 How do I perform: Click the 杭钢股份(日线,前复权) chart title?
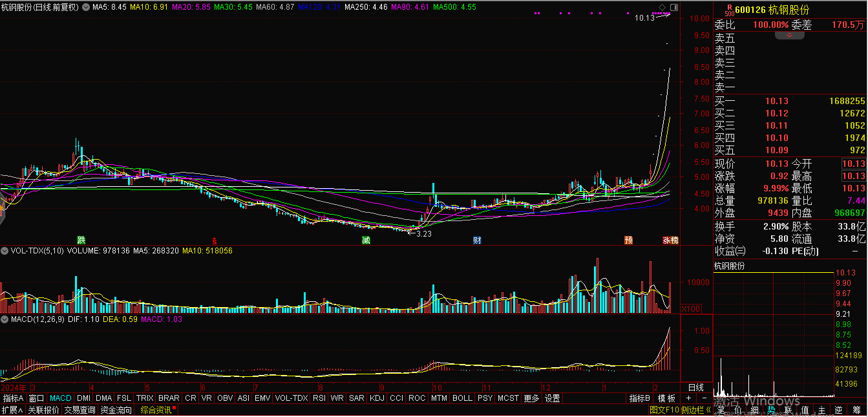40,7
